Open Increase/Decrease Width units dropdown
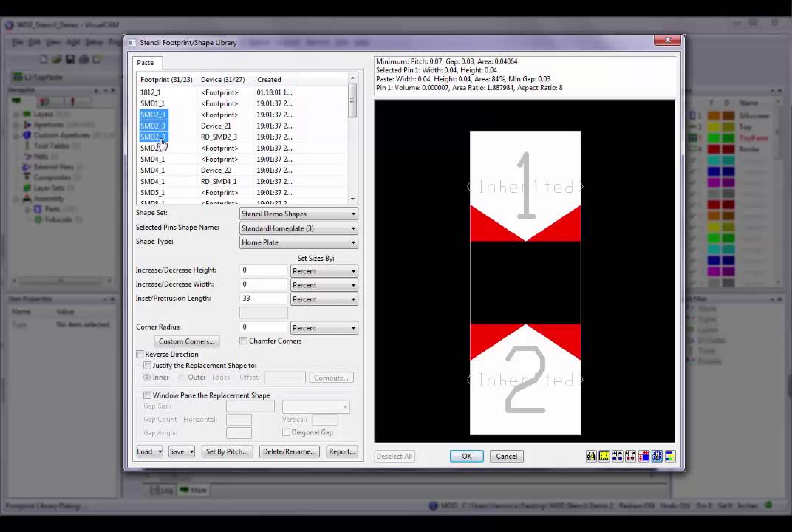Viewport: 792px width, 532px height. point(324,285)
